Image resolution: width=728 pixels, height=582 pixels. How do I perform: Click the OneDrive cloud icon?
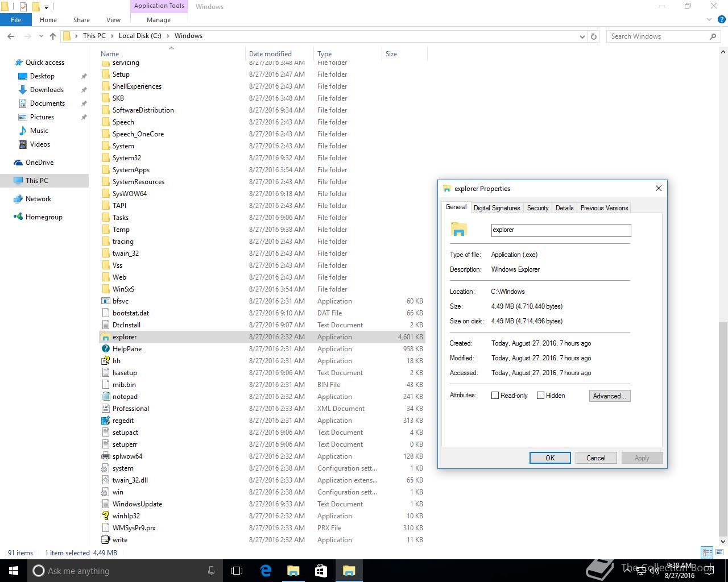(18, 163)
